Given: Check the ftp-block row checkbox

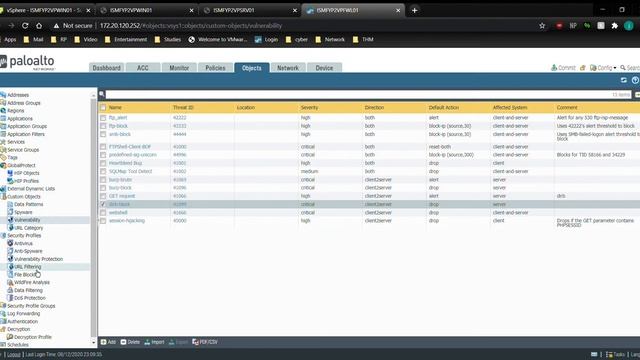Looking at the screenshot, I should click(x=103, y=126).
